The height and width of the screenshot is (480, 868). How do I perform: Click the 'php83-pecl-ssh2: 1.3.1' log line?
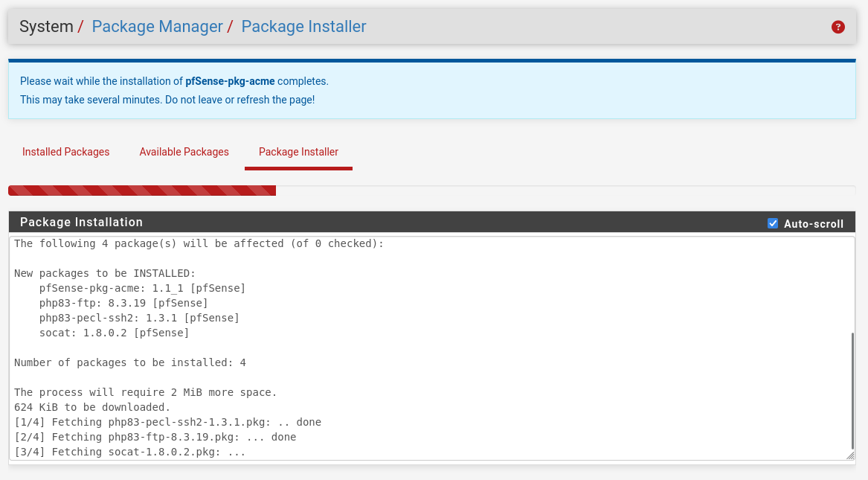point(139,318)
